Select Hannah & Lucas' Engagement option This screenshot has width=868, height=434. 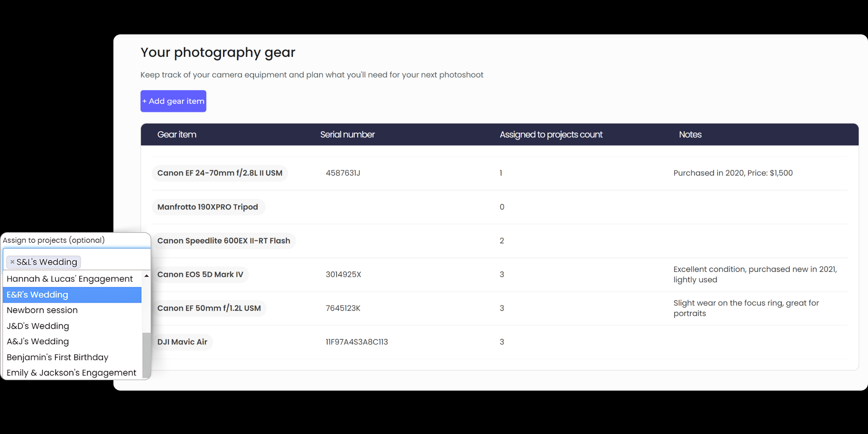[x=72, y=279]
